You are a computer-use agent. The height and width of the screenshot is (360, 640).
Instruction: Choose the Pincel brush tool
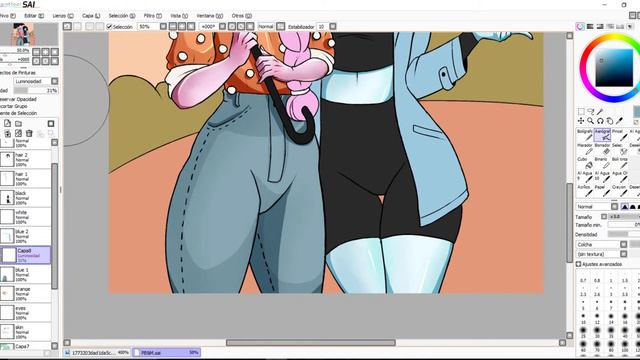(619, 135)
